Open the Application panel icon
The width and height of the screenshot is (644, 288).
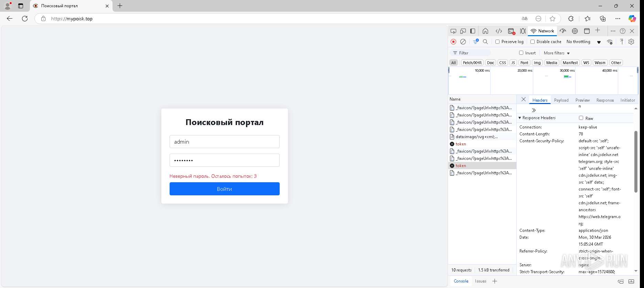click(587, 31)
